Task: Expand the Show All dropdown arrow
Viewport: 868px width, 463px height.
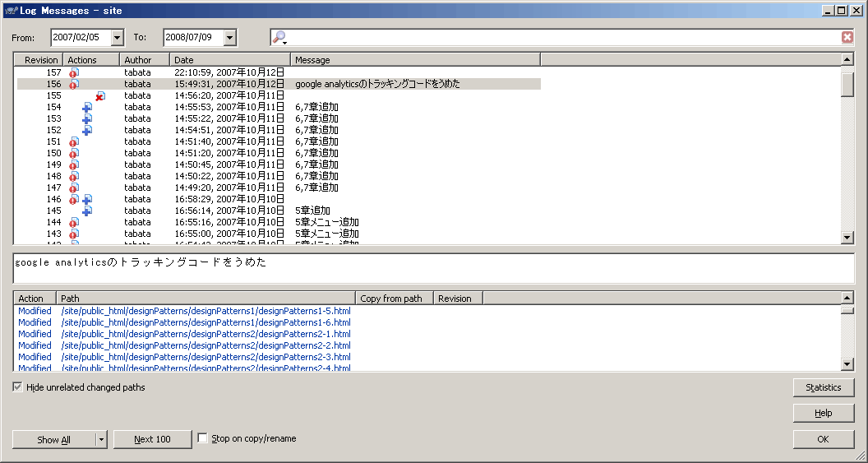Action: tap(102, 439)
